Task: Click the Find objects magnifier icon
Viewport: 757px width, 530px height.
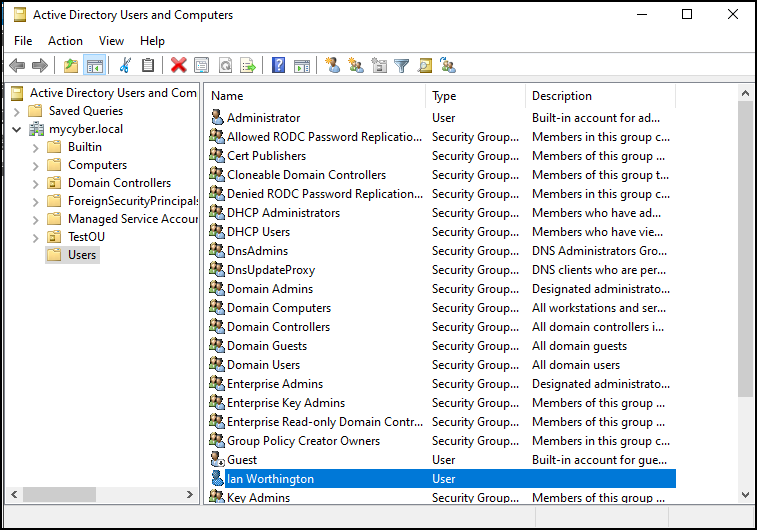Action: pos(425,65)
